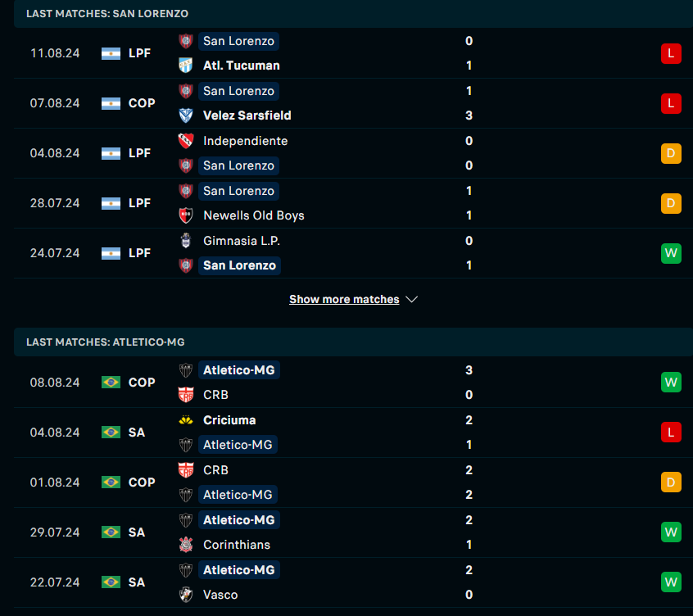The width and height of the screenshot is (693, 616).
Task: Click the Vasco club crest
Action: (x=186, y=595)
